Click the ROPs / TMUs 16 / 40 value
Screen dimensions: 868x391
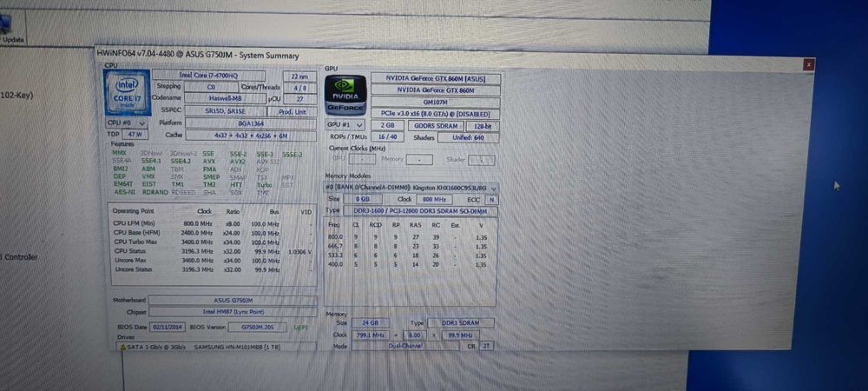coord(387,136)
